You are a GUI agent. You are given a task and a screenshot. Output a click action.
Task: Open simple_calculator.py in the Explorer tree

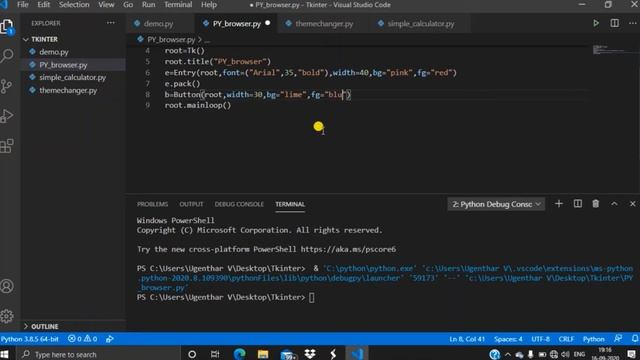click(x=73, y=77)
